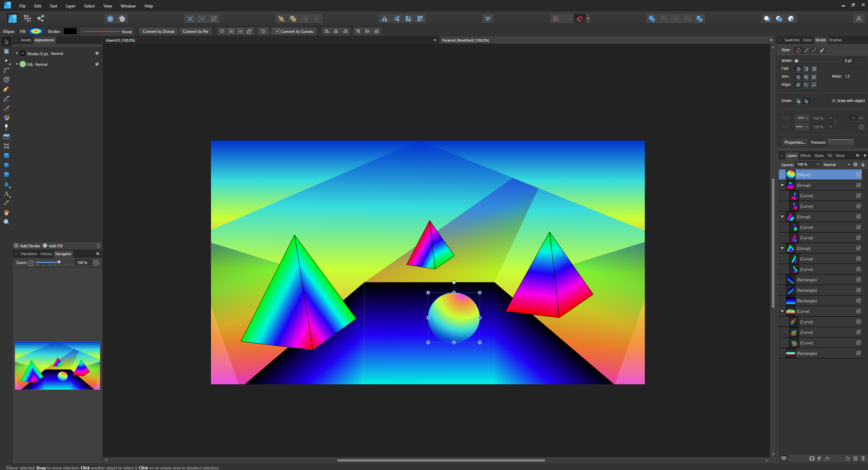Click the Flip Horizontal toolbar icon
This screenshot has width=868, height=470.
click(x=384, y=19)
